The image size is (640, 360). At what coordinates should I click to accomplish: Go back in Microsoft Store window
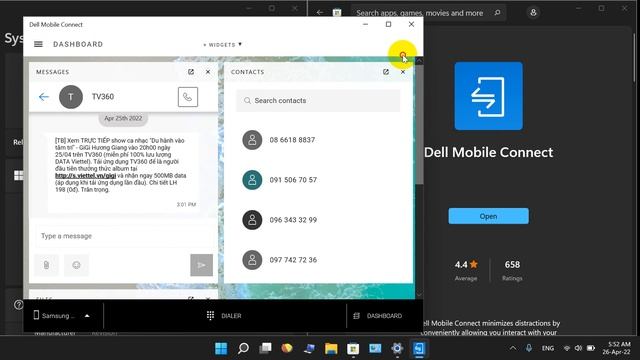pos(320,13)
